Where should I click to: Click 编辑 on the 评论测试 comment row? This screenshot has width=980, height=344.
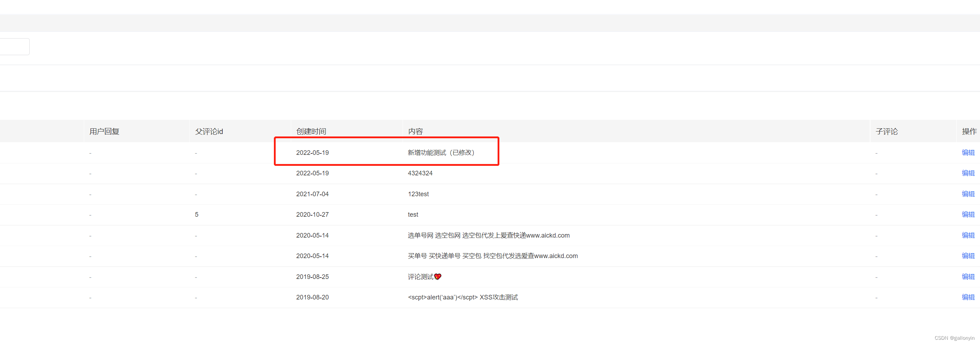pos(968,276)
